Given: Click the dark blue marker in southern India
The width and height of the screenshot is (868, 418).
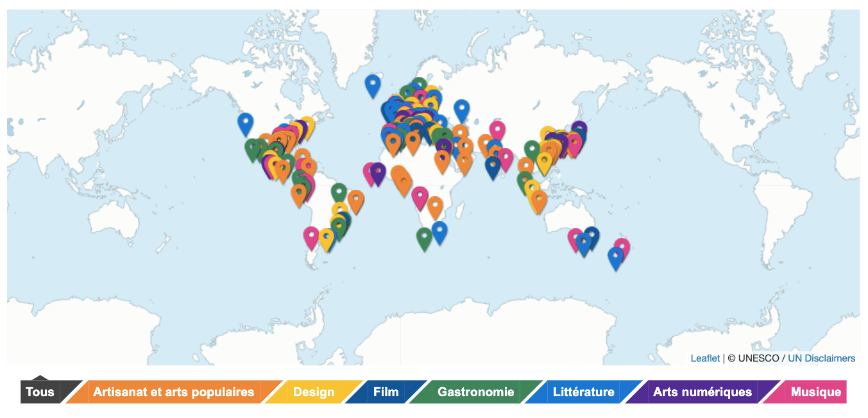Looking at the screenshot, I should (493, 167).
